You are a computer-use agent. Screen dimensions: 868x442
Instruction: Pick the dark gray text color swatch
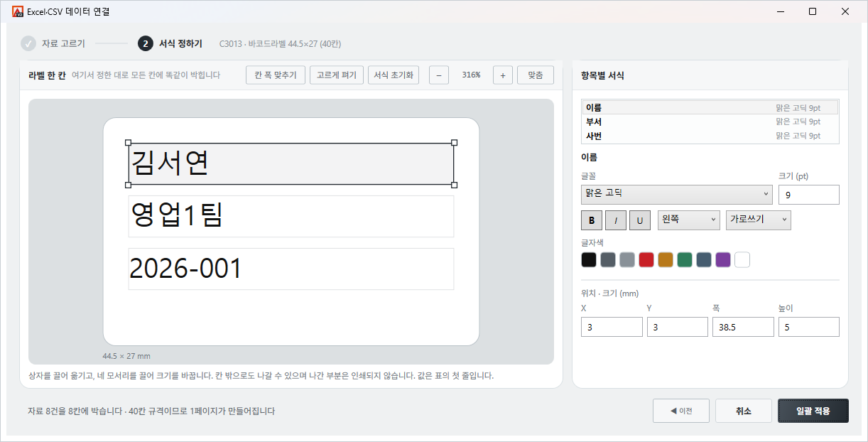tap(608, 260)
